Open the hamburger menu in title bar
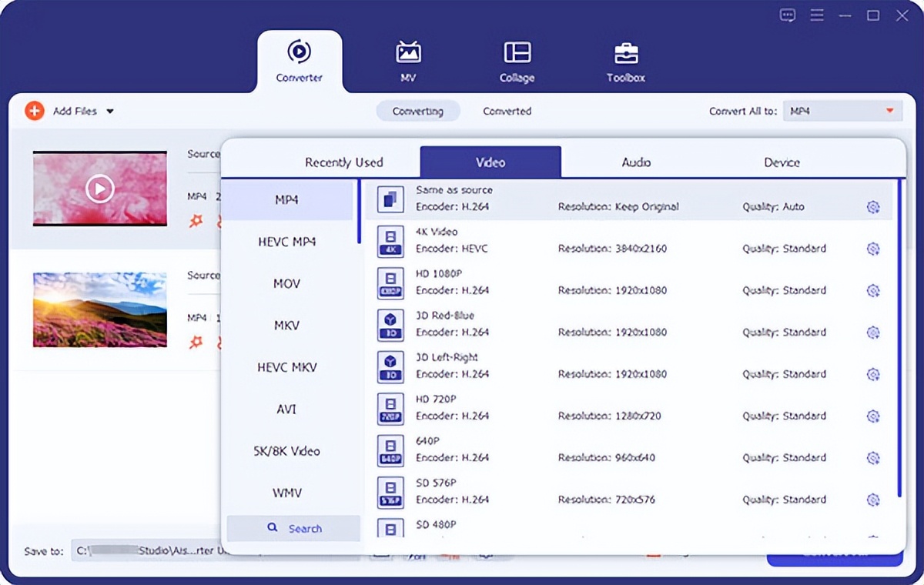The height and width of the screenshot is (585, 924). pyautogui.click(x=817, y=15)
